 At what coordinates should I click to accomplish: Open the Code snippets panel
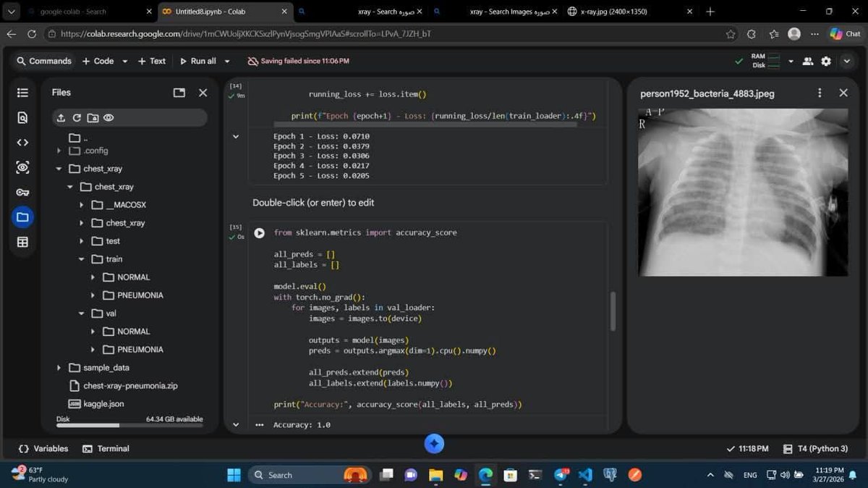tap(22, 142)
